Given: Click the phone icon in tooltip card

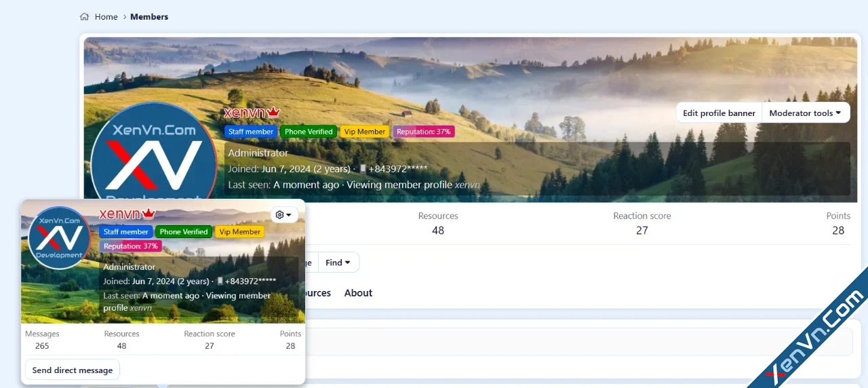Looking at the screenshot, I should coord(220,281).
